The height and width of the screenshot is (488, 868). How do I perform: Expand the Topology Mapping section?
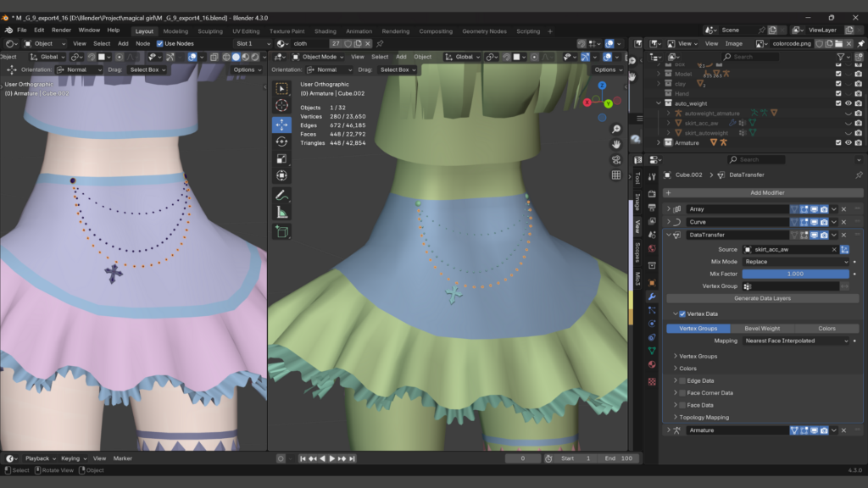click(x=704, y=418)
